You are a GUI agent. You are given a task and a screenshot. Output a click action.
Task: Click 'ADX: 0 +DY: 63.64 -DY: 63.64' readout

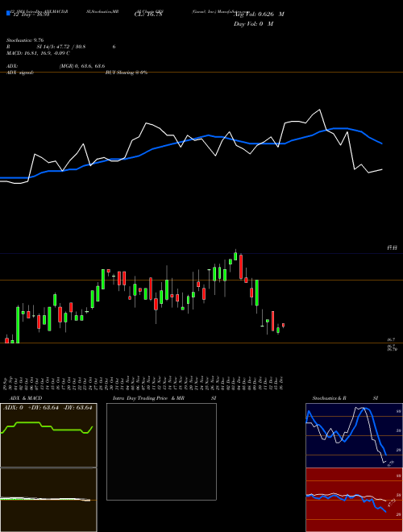click(48, 408)
